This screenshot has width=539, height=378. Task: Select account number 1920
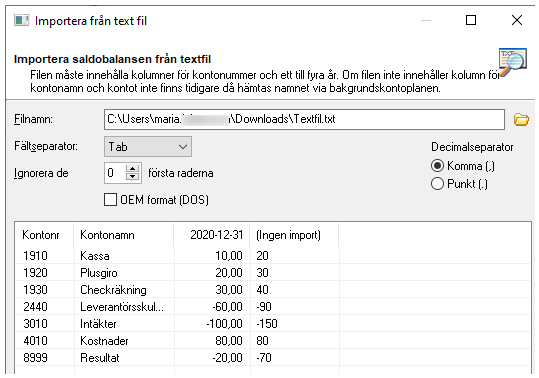tap(35, 273)
